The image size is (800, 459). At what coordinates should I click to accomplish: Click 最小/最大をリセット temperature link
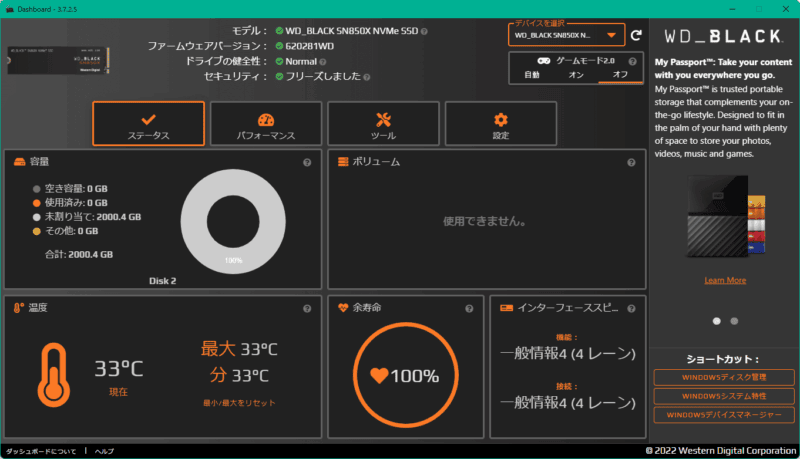coord(238,403)
